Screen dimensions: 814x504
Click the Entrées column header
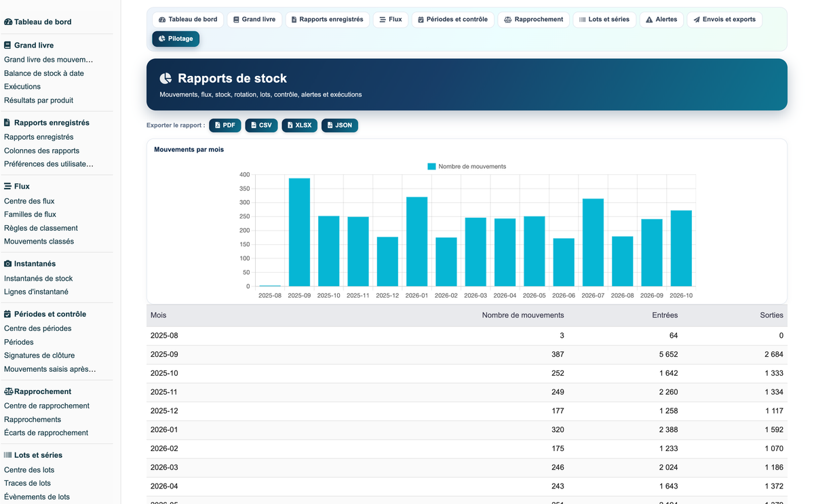point(665,315)
